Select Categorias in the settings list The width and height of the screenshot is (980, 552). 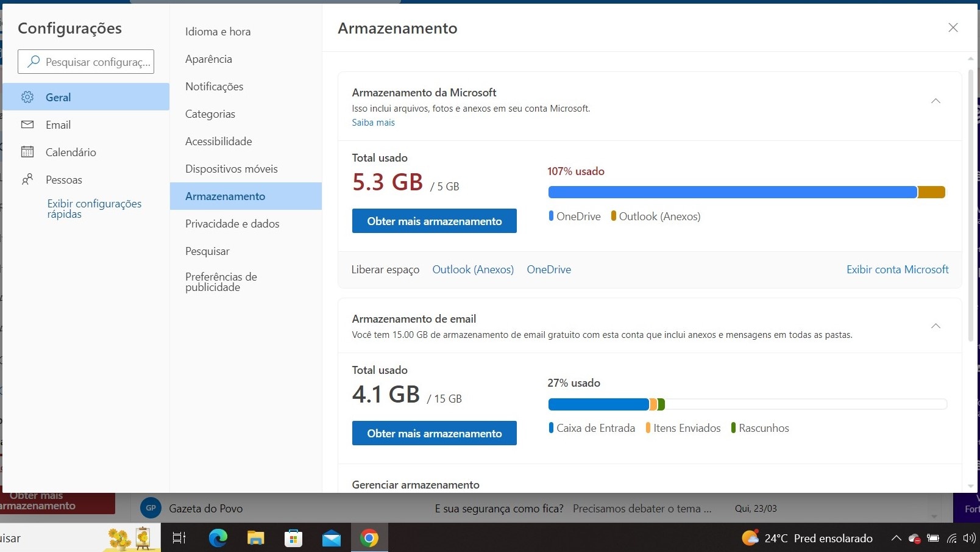tap(246, 114)
